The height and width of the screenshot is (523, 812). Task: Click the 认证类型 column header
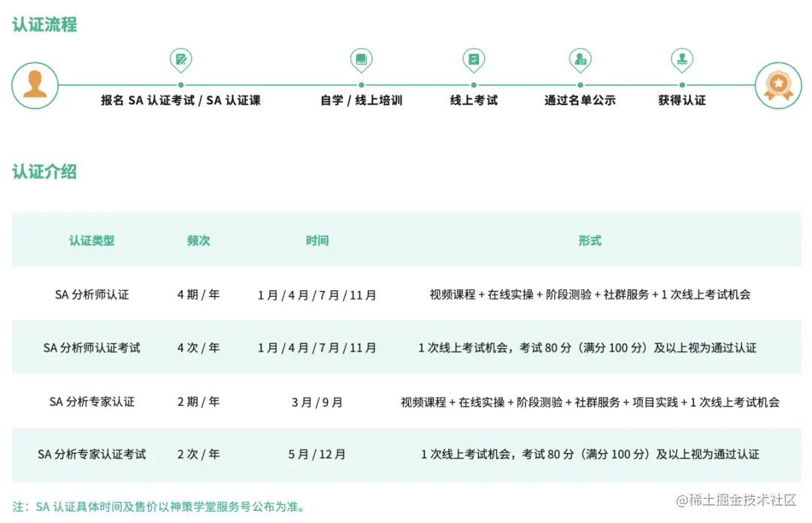[91, 240]
